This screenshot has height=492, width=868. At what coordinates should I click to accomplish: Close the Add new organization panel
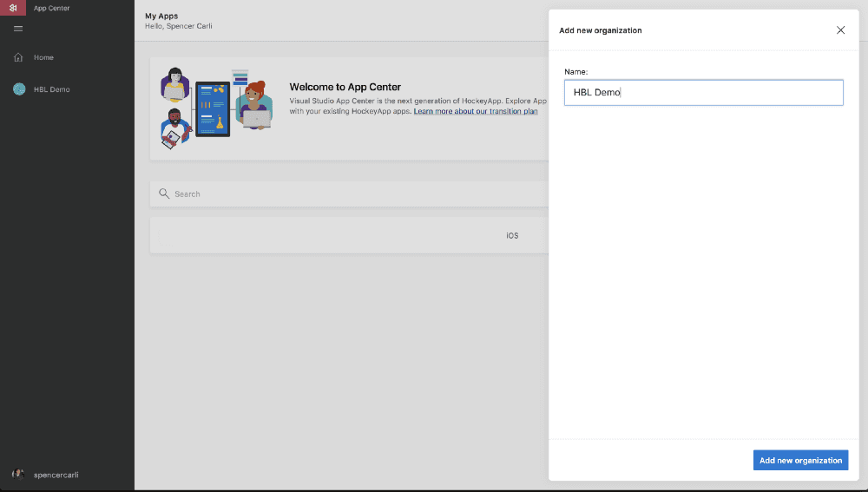(x=840, y=30)
